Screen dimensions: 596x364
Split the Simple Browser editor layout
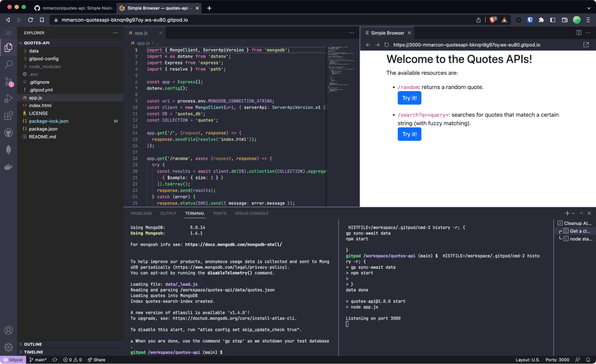(x=578, y=33)
